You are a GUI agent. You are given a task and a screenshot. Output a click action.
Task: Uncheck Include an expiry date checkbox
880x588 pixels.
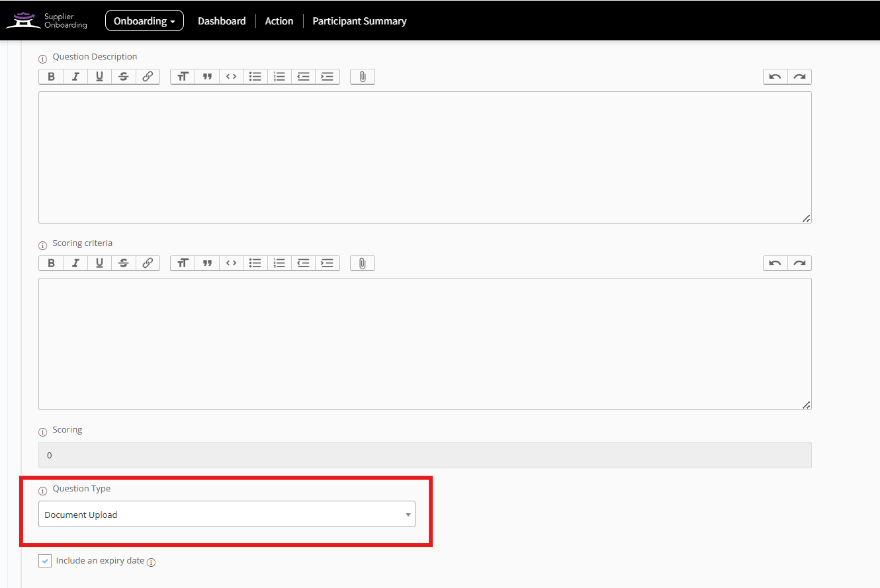point(45,561)
